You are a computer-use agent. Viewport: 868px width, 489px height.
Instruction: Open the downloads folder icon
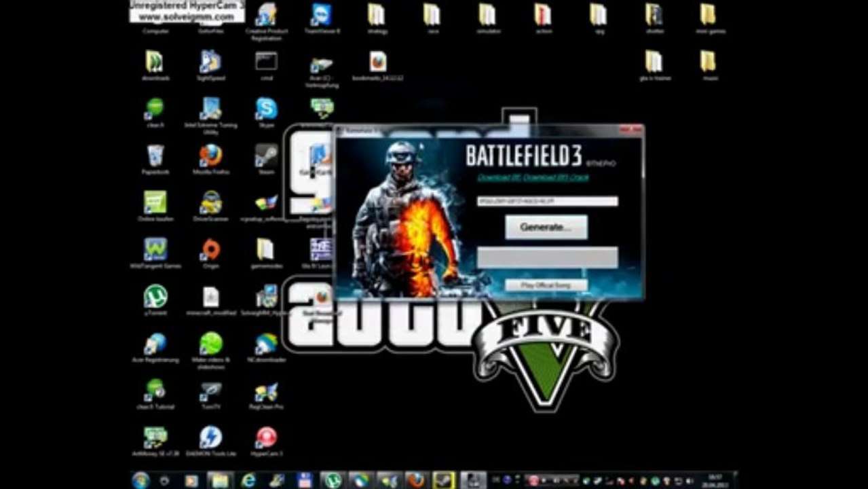[155, 65]
